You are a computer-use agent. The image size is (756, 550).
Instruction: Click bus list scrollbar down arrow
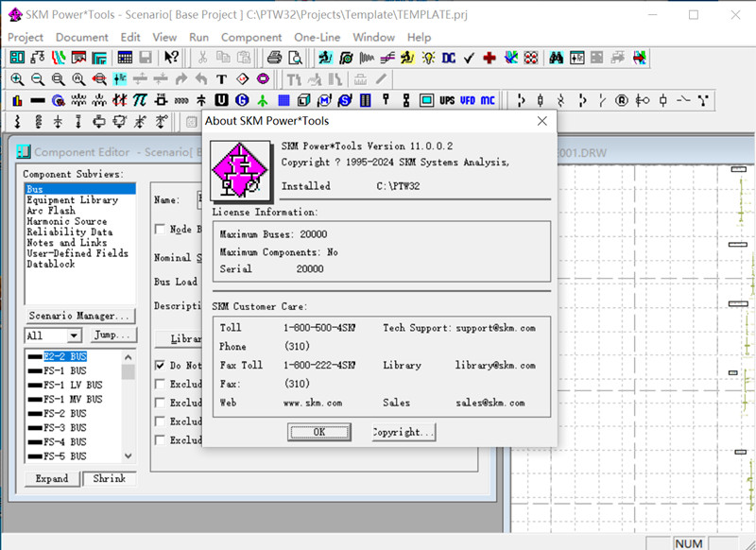click(128, 455)
